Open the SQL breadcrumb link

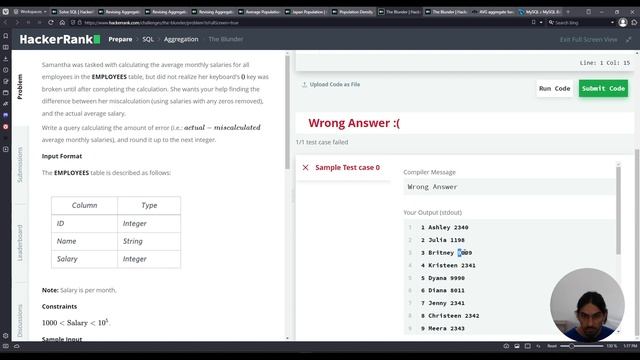tap(148, 39)
